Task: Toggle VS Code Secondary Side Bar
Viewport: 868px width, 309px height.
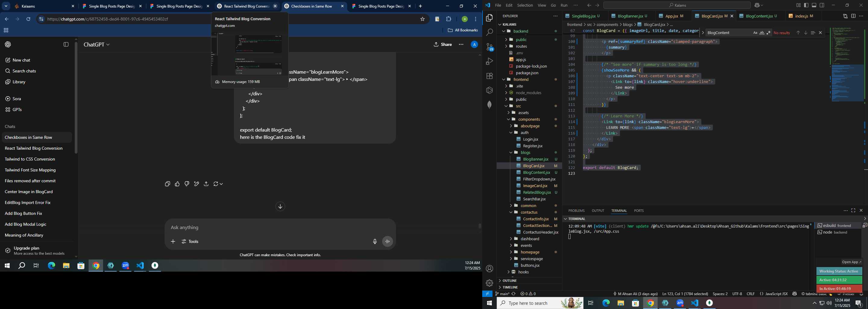Action: coord(822,5)
